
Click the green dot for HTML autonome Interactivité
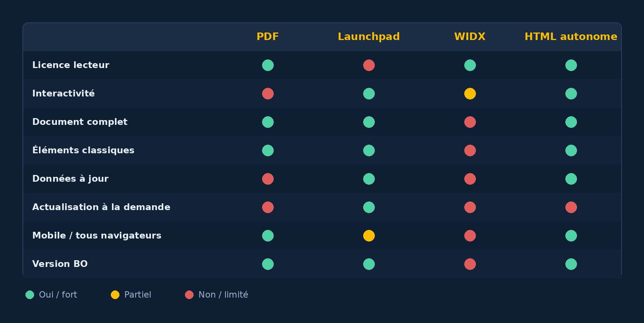pyautogui.click(x=571, y=94)
